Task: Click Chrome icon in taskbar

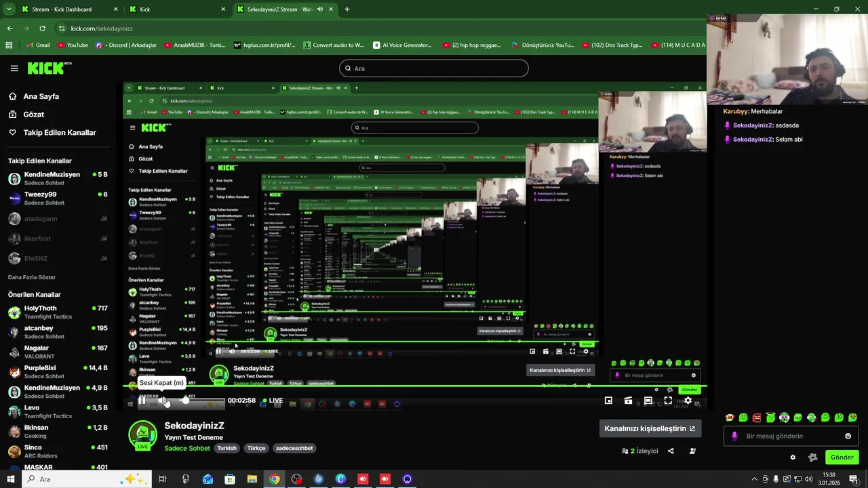Action: click(274, 479)
